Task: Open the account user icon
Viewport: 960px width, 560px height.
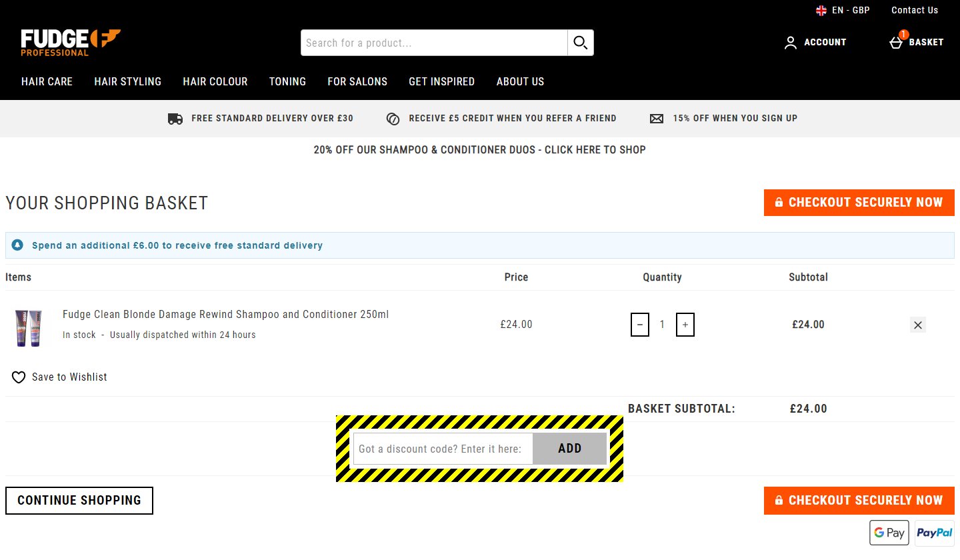Action: tap(791, 43)
